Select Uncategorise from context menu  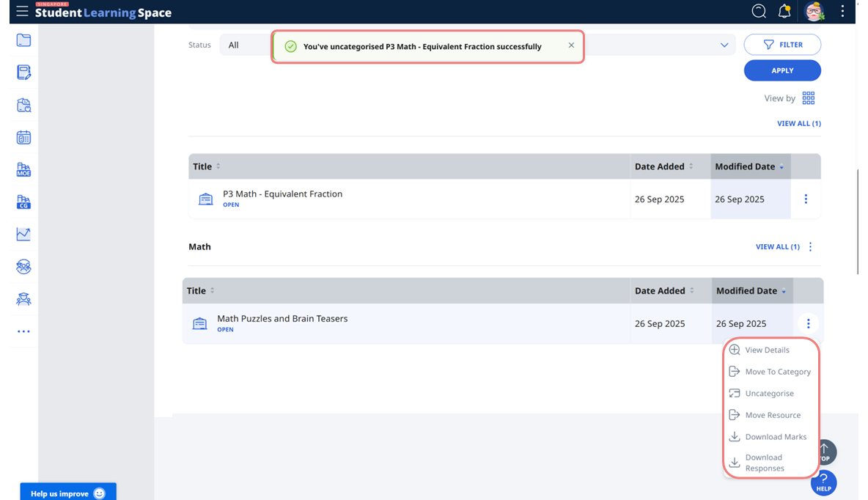(x=769, y=394)
